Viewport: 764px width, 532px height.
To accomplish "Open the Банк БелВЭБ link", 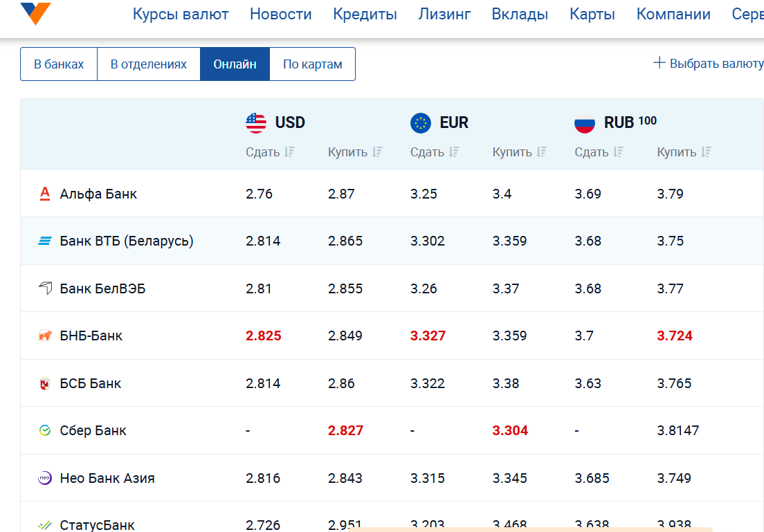I will pos(102,288).
